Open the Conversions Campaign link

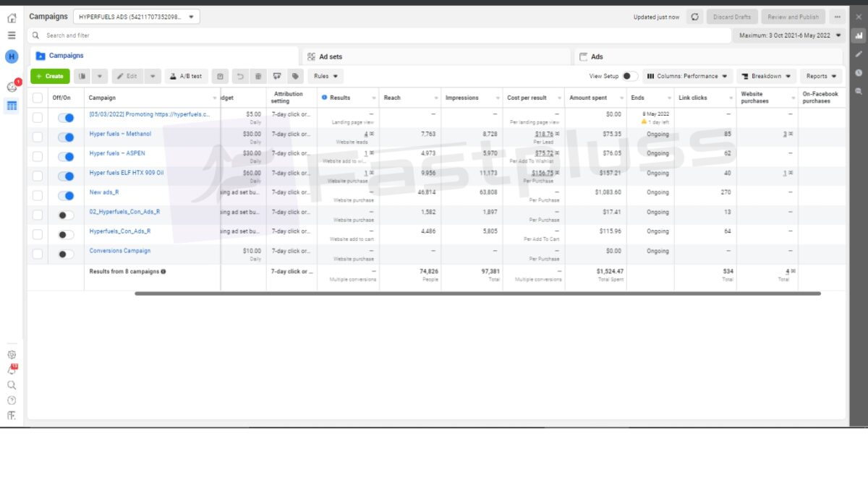[120, 251]
